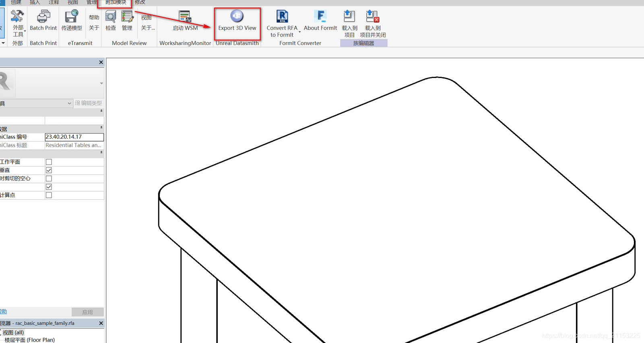
Task: Collapse the 数据 identity data section
Action: click(101, 127)
